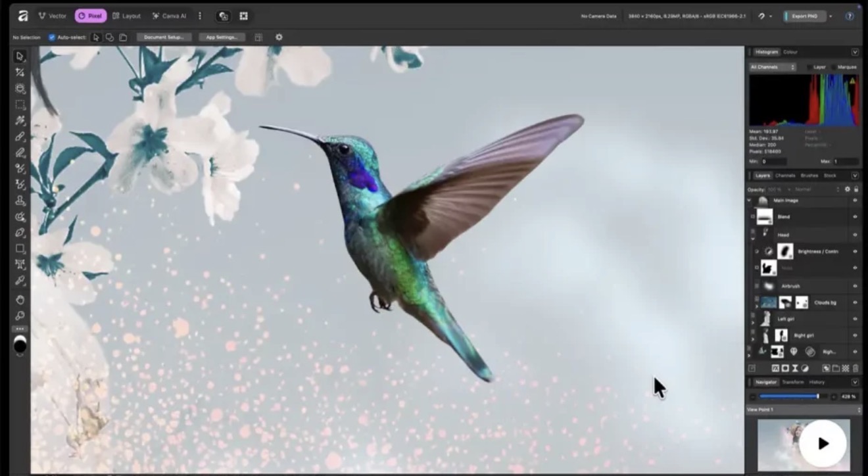Hide the Clouds bg layer

click(x=855, y=302)
